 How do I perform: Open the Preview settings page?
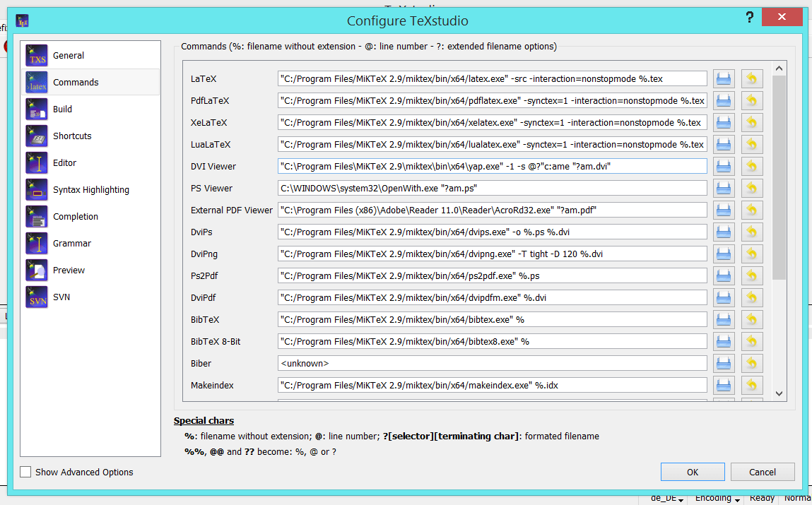[90, 271]
